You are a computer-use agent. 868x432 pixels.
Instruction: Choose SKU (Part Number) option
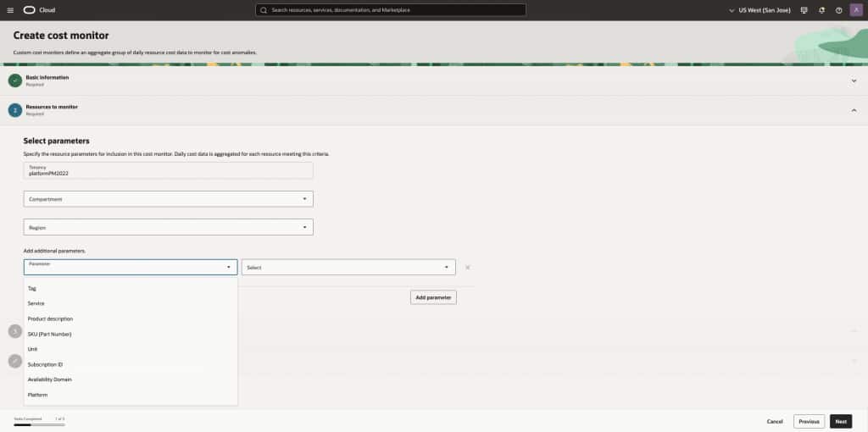(x=131, y=334)
